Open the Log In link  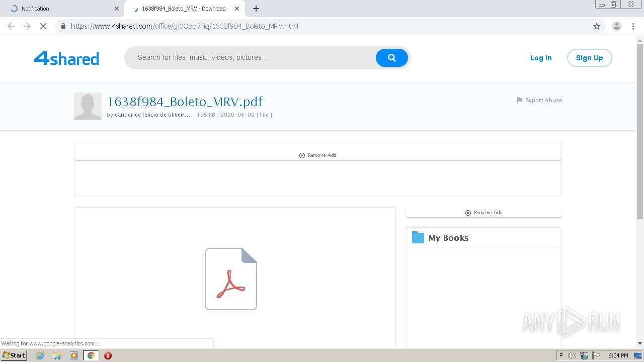click(541, 58)
